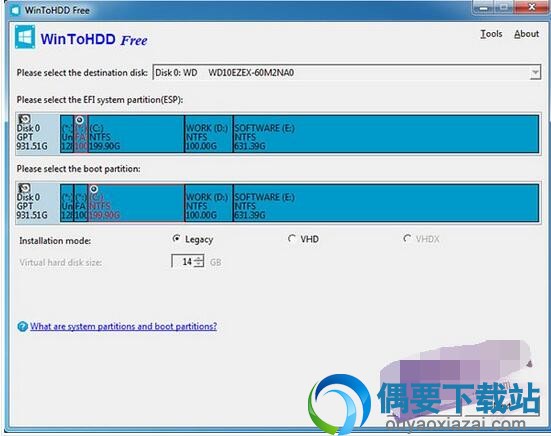This screenshot has height=436, width=551.
Task: Click the Disk 0 icon in ESP section
Action: point(24,119)
